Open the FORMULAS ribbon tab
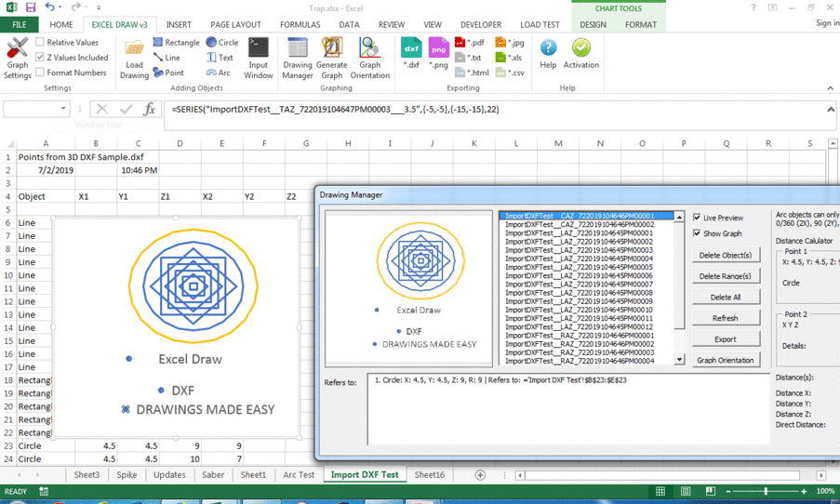This screenshot has height=504, width=840. [300, 24]
